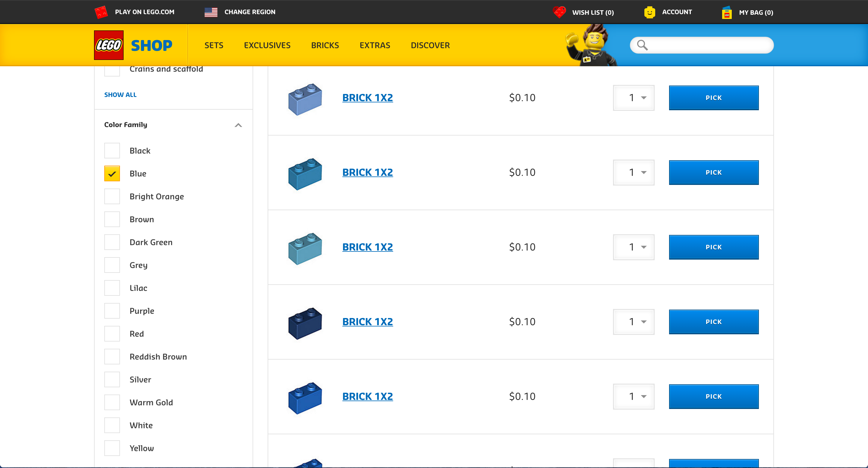Open the dark azure BRICK 1X2 title link
Viewport: 868px width, 468px height.
click(368, 172)
